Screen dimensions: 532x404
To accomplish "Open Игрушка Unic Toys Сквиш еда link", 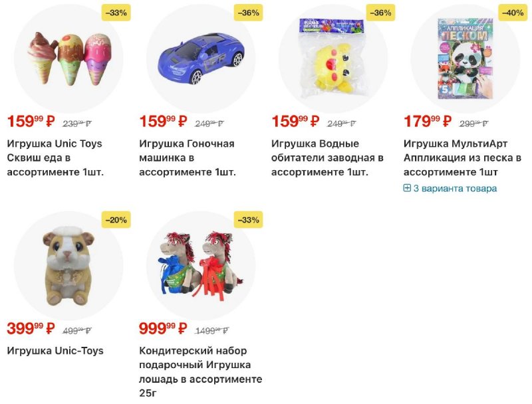I will coord(56,158).
